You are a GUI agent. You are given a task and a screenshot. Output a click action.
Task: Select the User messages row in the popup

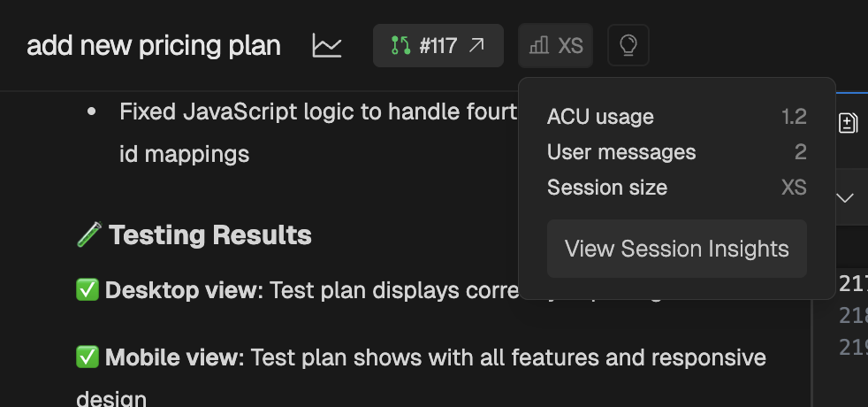[x=676, y=152]
